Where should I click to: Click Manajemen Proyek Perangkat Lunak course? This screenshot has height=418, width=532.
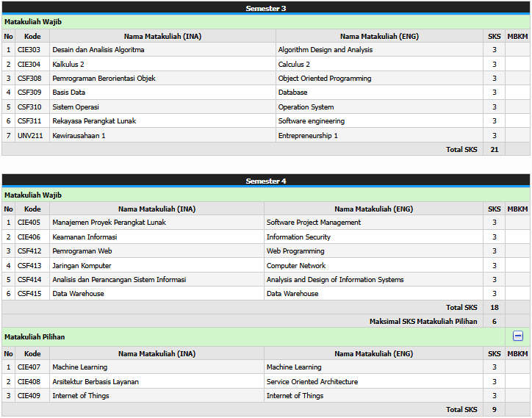pos(109,223)
